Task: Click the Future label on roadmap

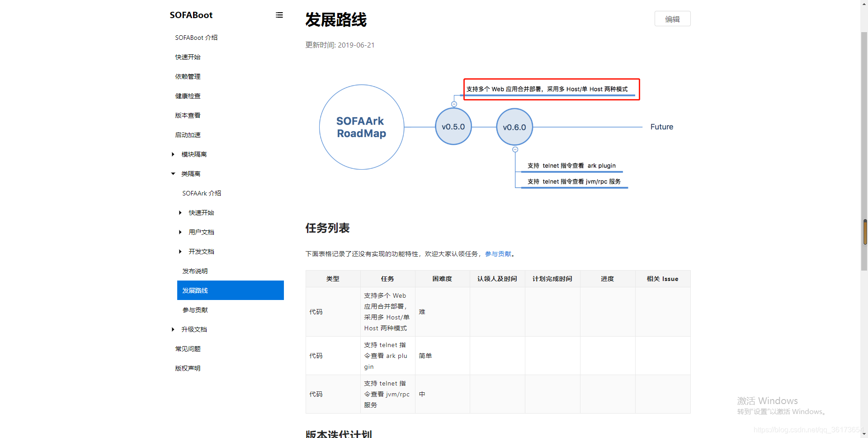Action: pyautogui.click(x=662, y=127)
